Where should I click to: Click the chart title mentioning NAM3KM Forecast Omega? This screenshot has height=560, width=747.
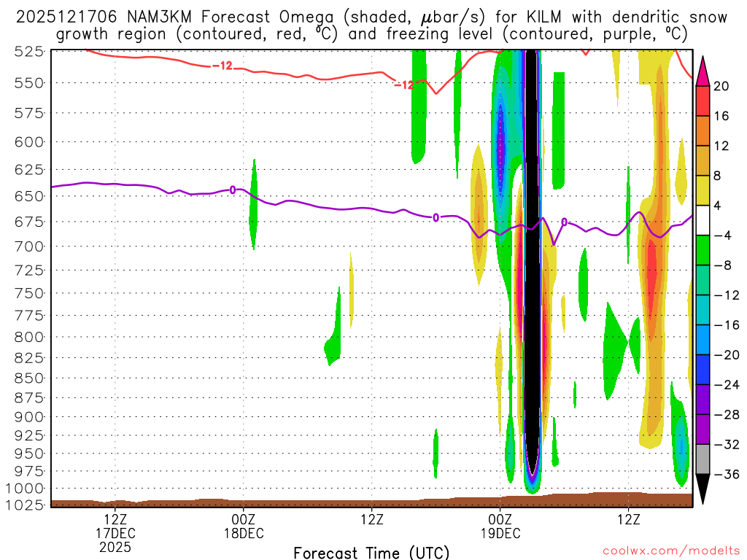[x=371, y=17]
